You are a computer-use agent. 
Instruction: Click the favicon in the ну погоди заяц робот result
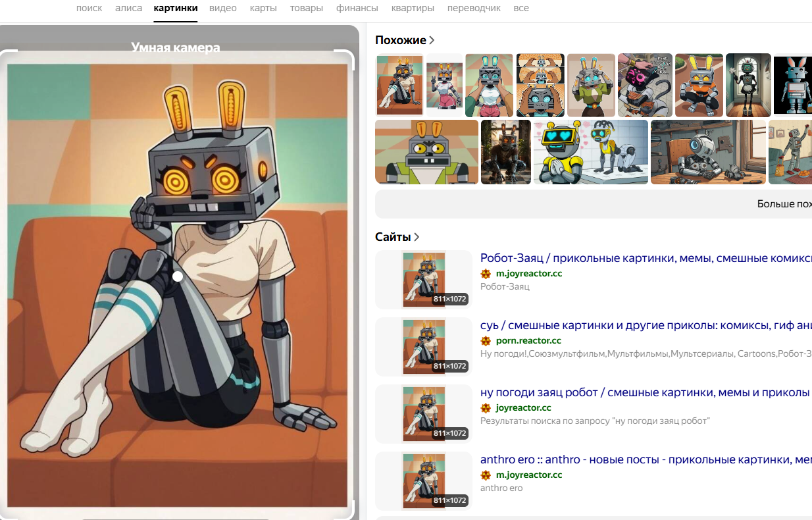click(x=486, y=408)
